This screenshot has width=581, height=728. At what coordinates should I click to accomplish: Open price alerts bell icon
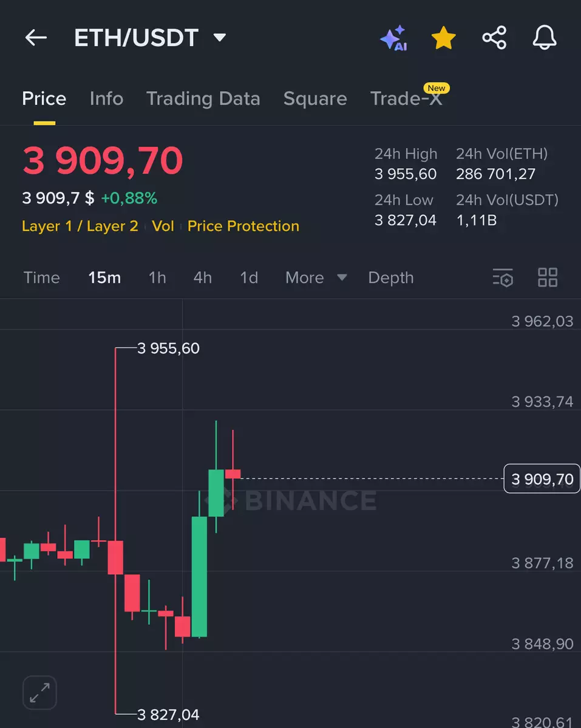click(x=544, y=38)
